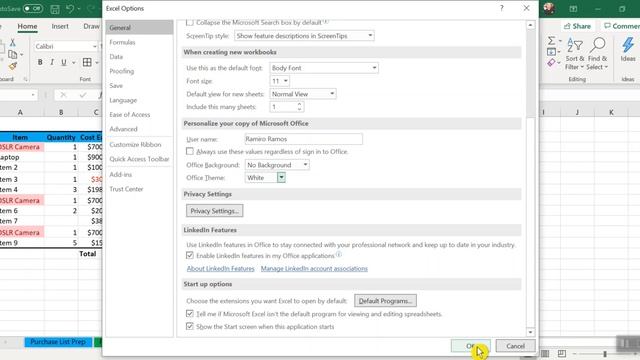The width and height of the screenshot is (640, 360).
Task: Click the options pane scrollbar down arrow
Action: [x=530, y=333]
